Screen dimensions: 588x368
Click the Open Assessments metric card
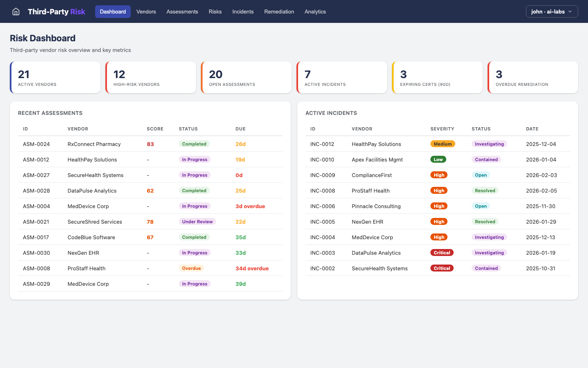(x=246, y=77)
